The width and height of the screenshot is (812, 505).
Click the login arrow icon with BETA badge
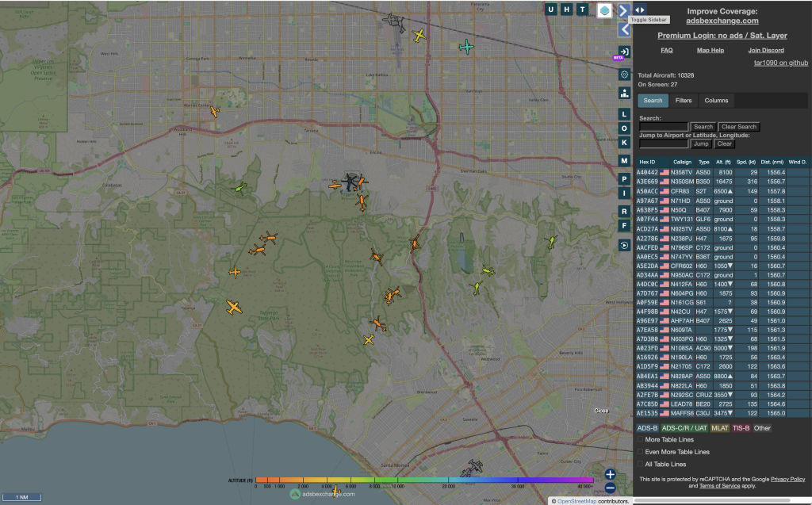point(625,52)
